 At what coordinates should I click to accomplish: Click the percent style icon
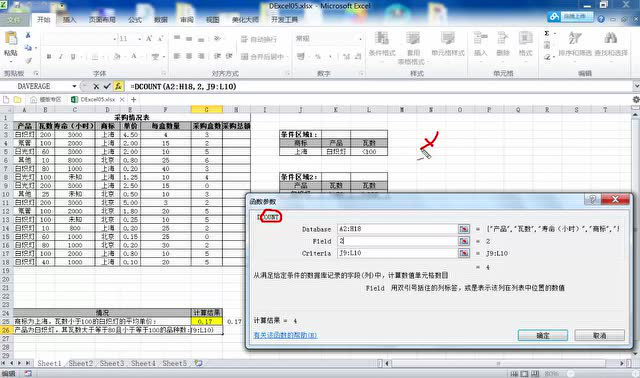(318, 56)
